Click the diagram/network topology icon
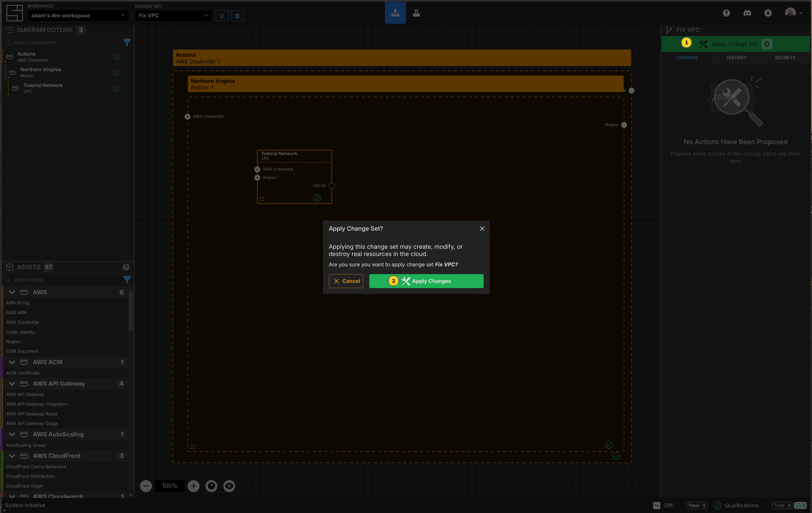812x513 pixels. coord(396,13)
